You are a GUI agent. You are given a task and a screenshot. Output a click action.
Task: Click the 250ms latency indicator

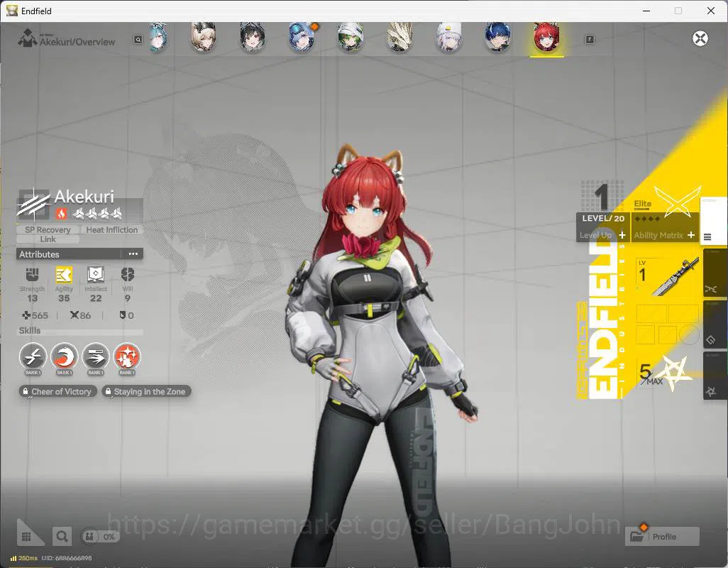pyautogui.click(x=24, y=558)
